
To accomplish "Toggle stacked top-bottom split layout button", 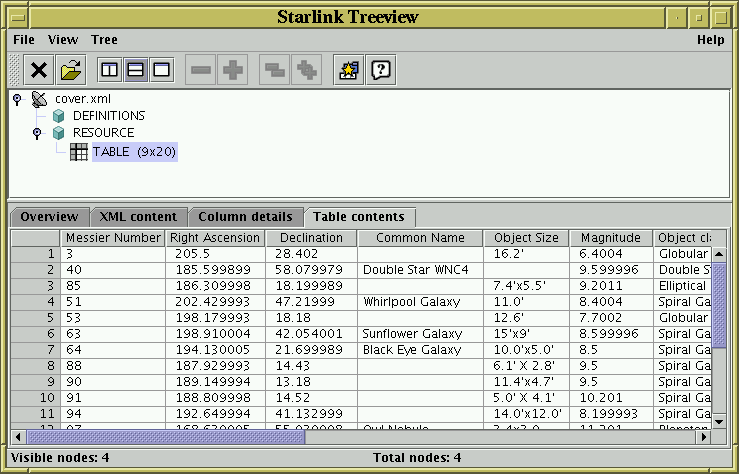I will (135, 70).
